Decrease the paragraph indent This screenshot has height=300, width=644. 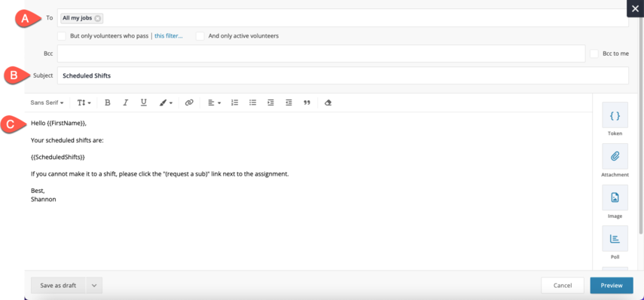click(288, 103)
